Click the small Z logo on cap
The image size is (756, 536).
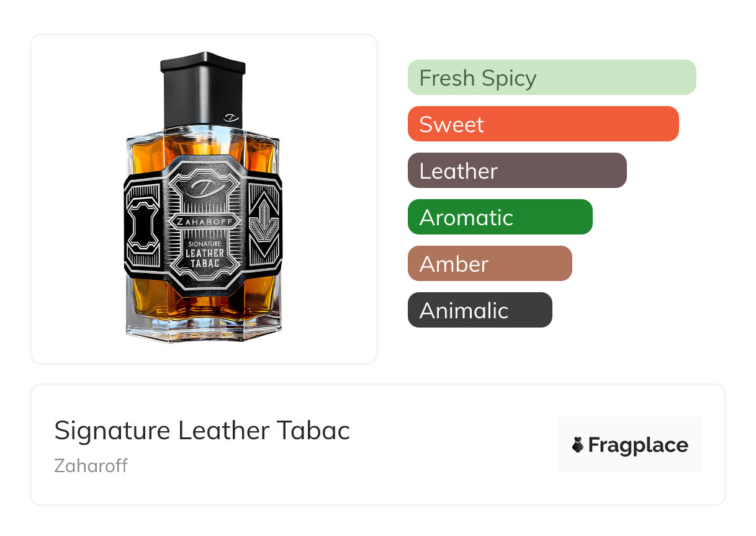[x=230, y=117]
